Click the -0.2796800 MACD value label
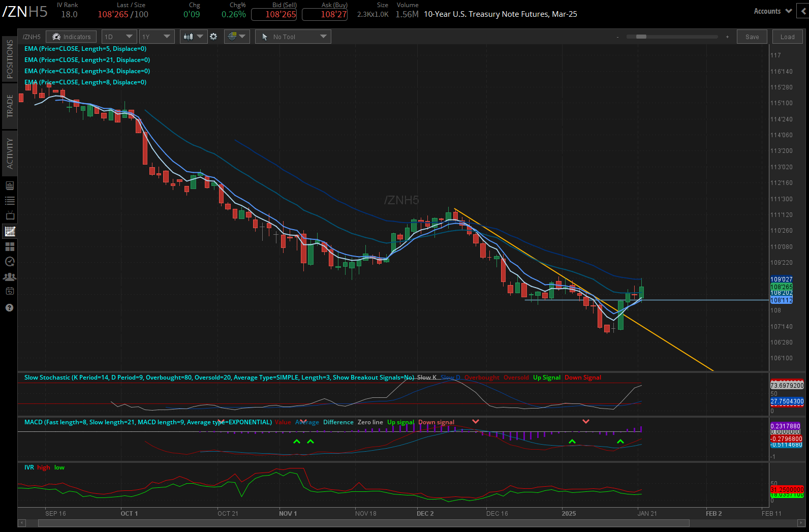This screenshot has width=809, height=532. pos(786,439)
